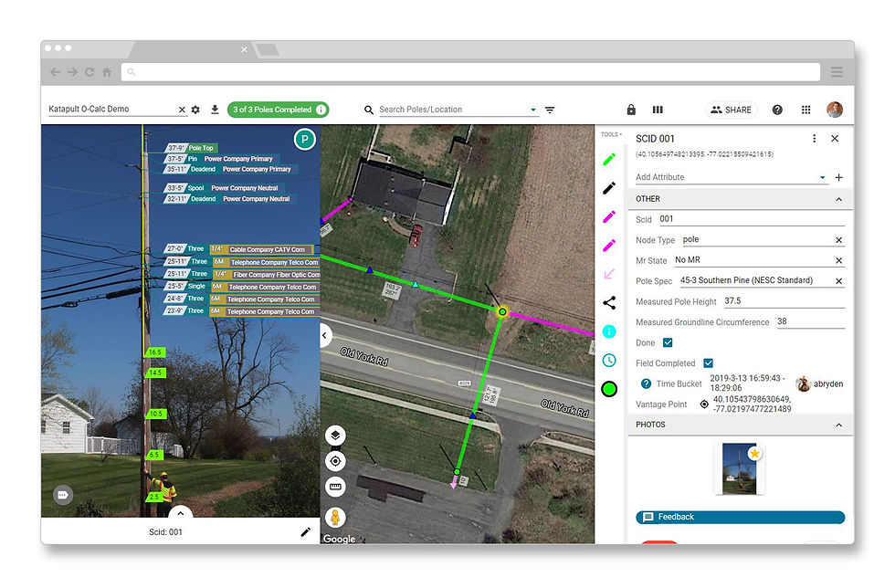Reload the page with the refresh icon
The height and width of the screenshot is (588, 895).
89,72
